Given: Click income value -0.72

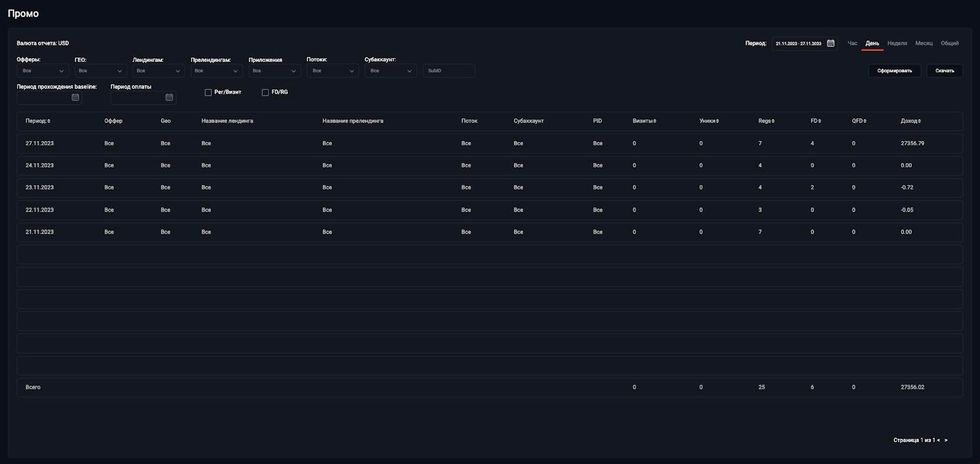Looking at the screenshot, I should pos(907,188).
